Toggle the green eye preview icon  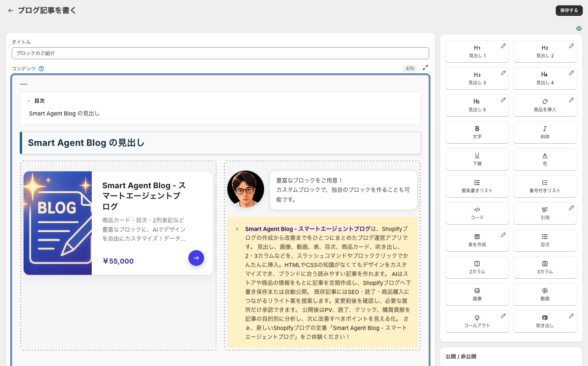pos(579,28)
